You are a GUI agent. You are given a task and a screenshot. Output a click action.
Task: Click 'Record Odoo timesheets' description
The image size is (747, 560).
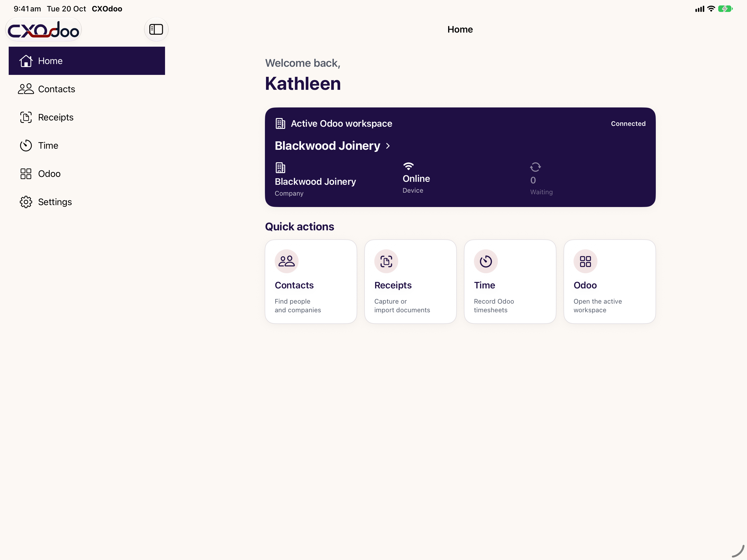coord(494,306)
